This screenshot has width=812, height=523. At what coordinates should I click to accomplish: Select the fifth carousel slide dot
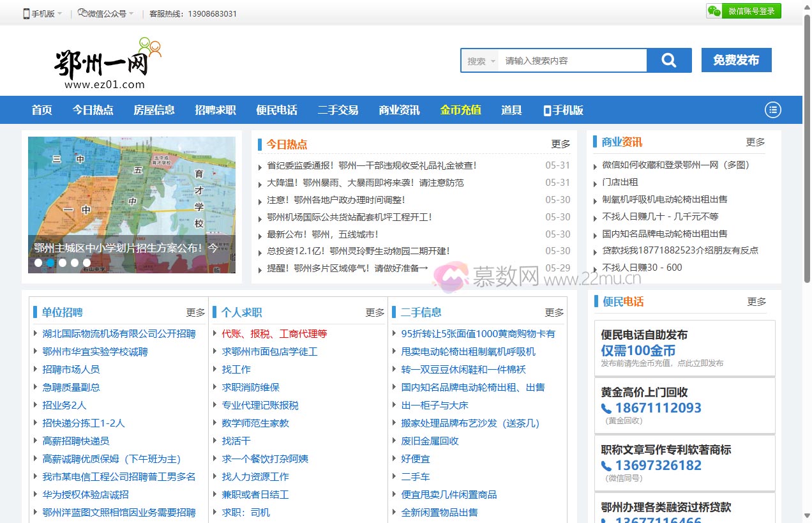point(87,262)
